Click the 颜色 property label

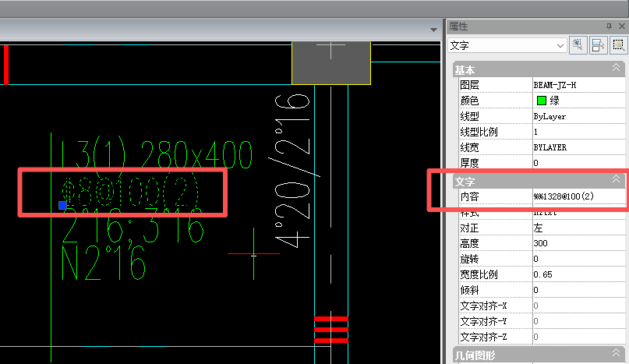coord(469,101)
